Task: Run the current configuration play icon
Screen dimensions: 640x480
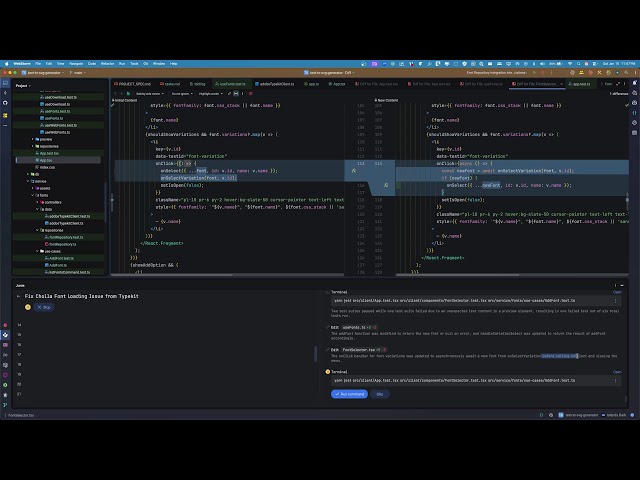Action: pos(534,73)
